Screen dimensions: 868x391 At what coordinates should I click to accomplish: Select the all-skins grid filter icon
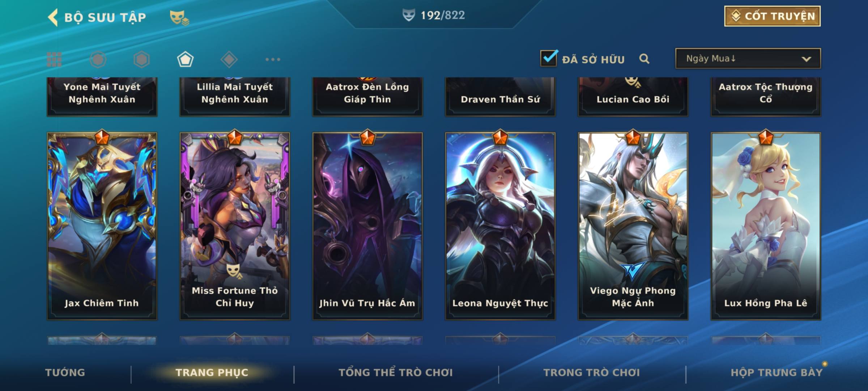click(54, 59)
